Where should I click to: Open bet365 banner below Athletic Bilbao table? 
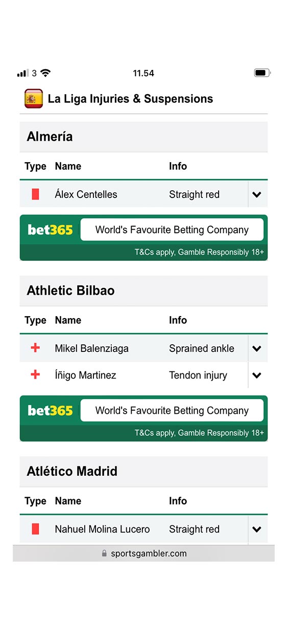143,418
